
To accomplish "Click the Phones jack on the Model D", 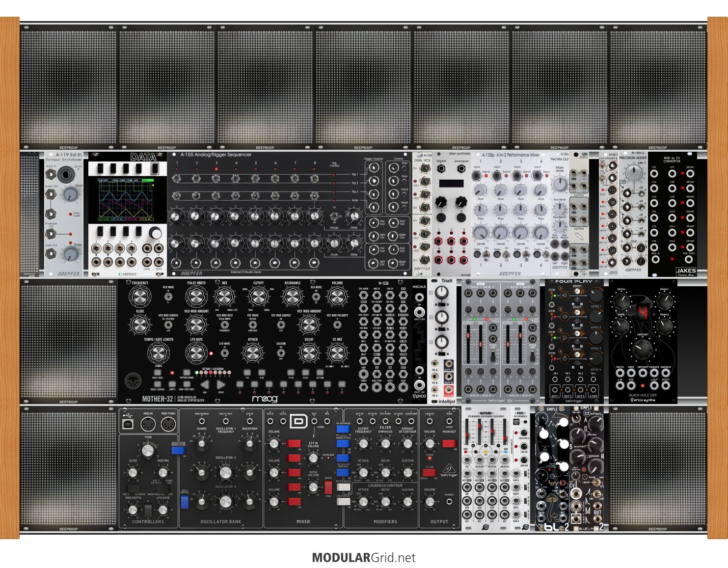I will click(449, 503).
